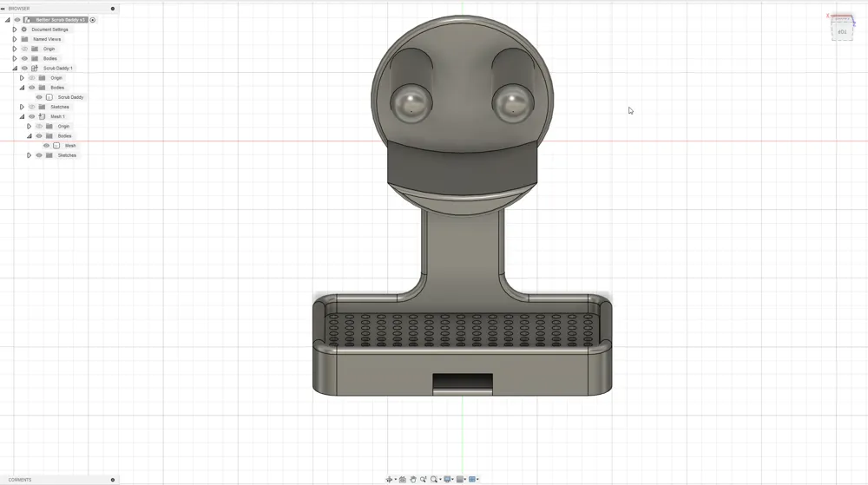Viewport: 868px width, 485px height.
Task: Expand the top-level Origin node
Action: [15, 49]
